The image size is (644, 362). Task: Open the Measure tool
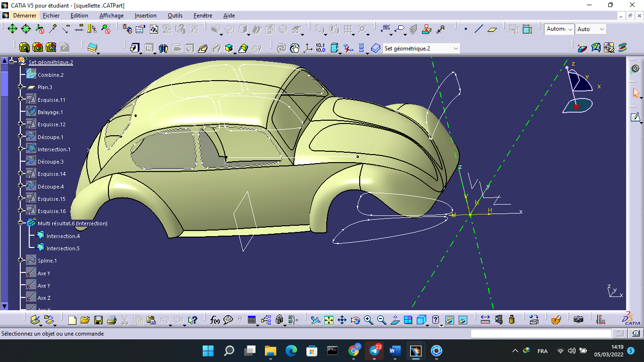click(x=486, y=320)
